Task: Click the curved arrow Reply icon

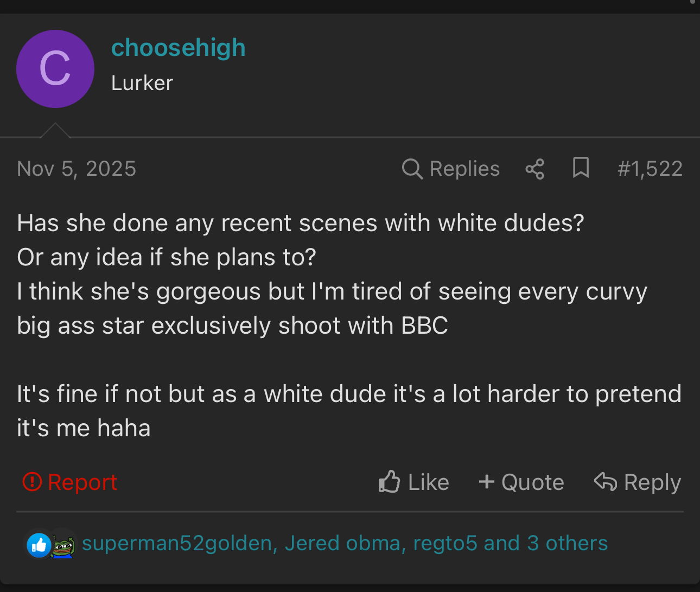Action: [606, 482]
